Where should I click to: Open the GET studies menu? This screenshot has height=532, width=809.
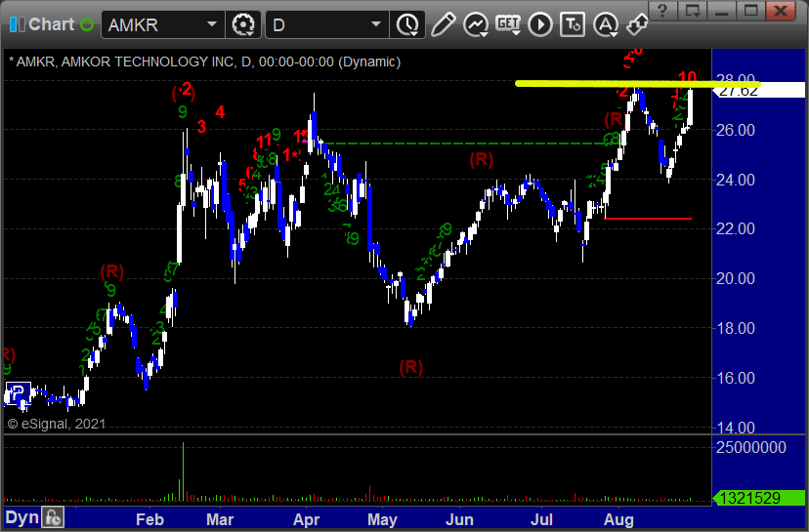point(508,24)
